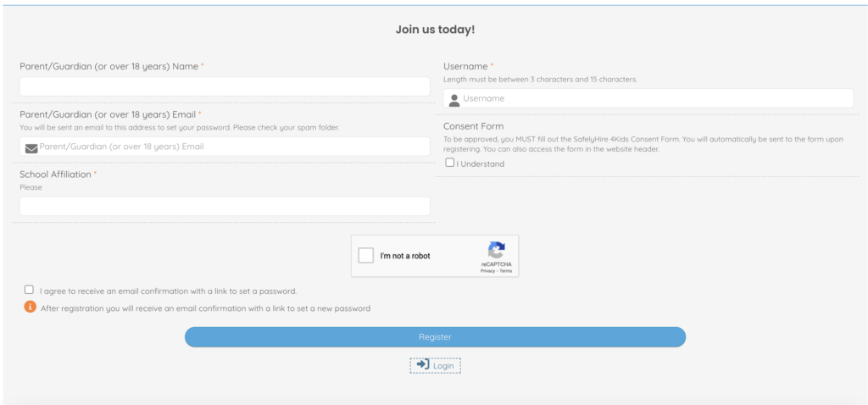Click the envelope icon in the email field
This screenshot has height=405, width=868.
(x=31, y=148)
